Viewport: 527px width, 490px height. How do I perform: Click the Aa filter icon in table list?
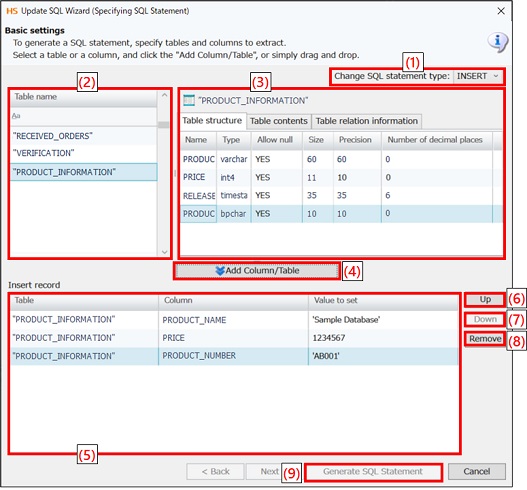click(x=16, y=116)
